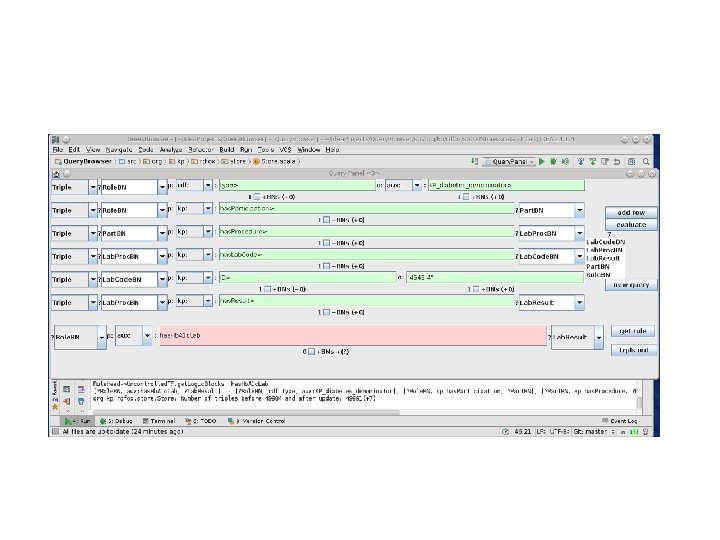The width and height of the screenshot is (720, 540).
Task: Select PartBN in the variable list
Action: [x=598, y=266]
